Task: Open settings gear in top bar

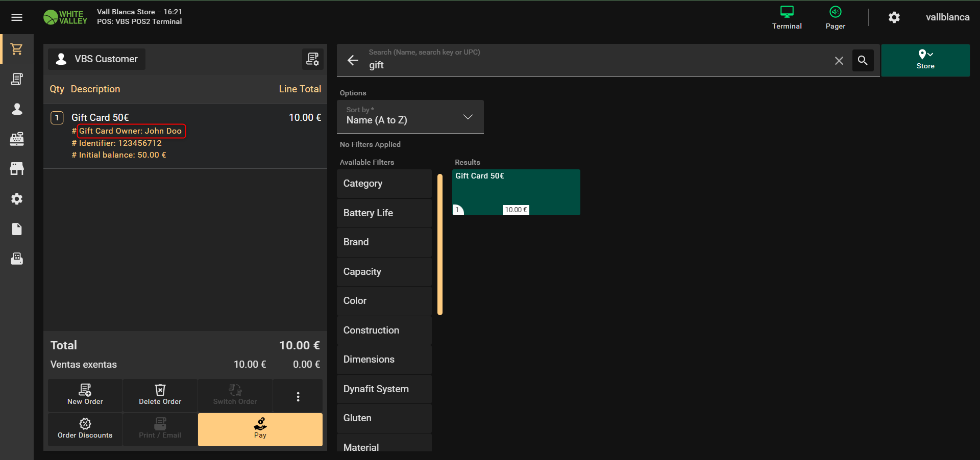Action: (x=894, y=17)
